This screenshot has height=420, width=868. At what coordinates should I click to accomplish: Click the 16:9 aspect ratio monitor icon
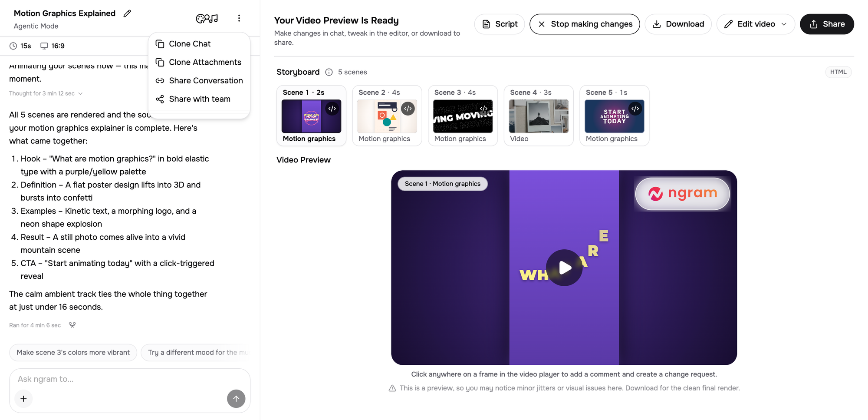(x=44, y=46)
